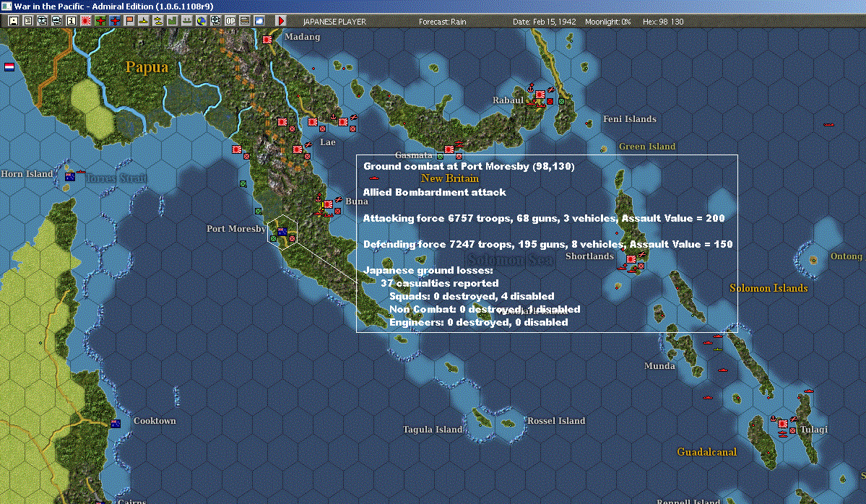Click the 'Allied Bombardment attack' line
Screen dimensions: 866x504
[x=434, y=192]
